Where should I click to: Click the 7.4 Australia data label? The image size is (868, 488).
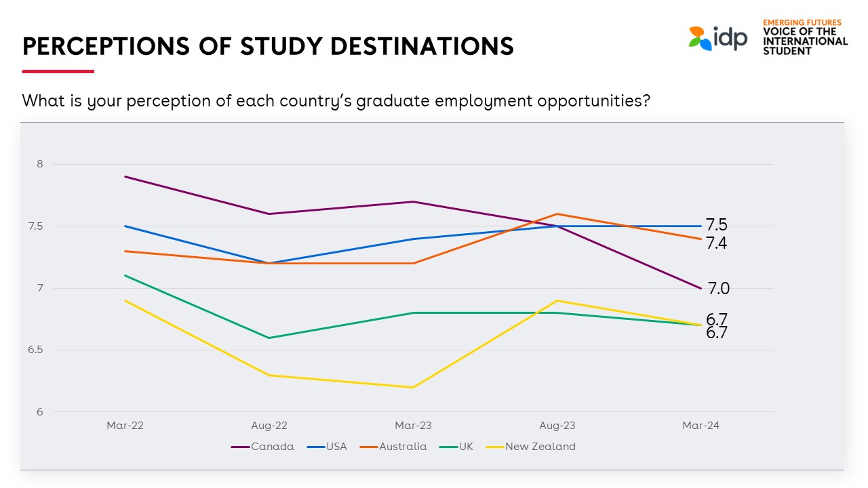716,243
